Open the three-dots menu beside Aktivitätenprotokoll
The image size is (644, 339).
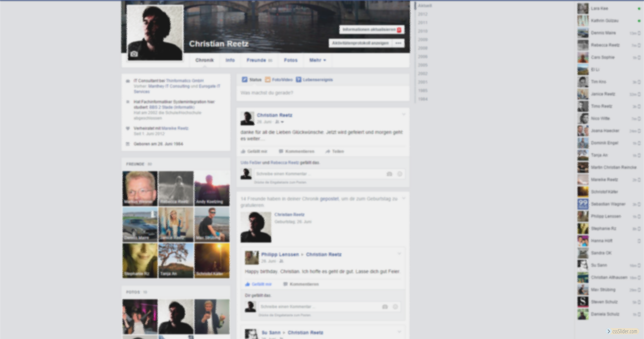[x=398, y=43]
